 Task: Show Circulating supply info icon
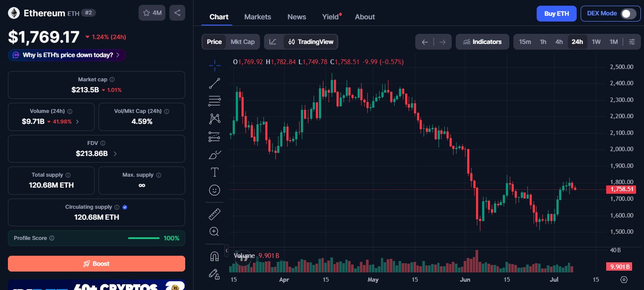117,207
